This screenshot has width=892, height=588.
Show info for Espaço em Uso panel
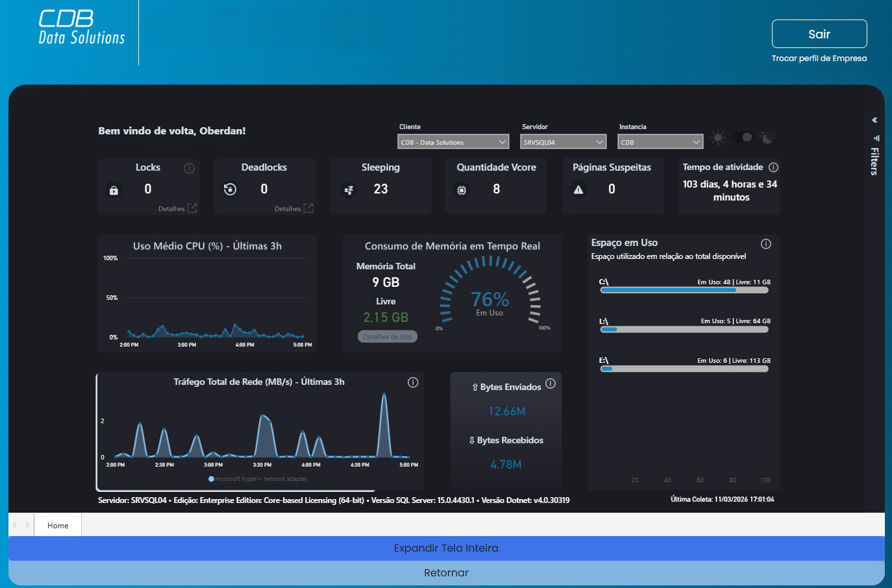[x=766, y=244]
